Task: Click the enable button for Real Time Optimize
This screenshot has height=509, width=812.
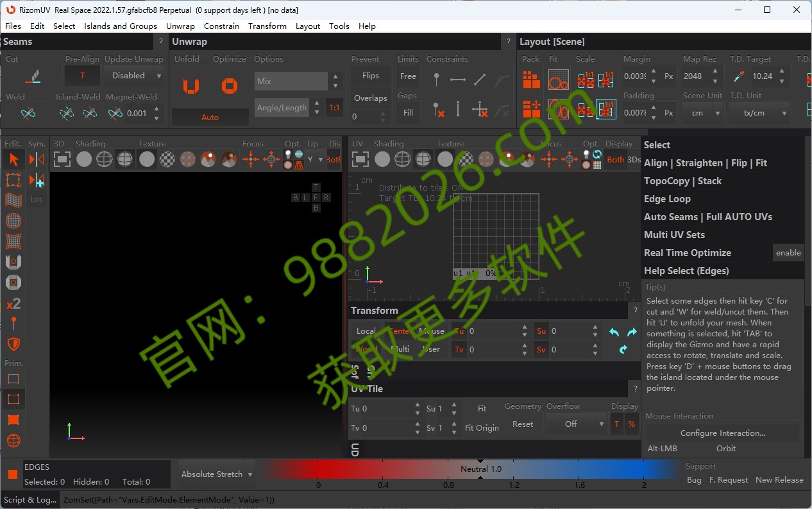Action: point(788,253)
